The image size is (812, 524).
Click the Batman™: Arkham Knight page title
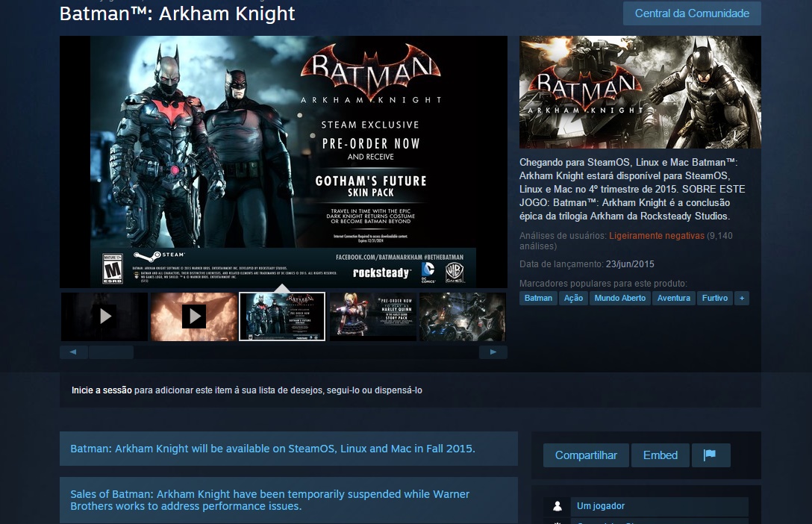(x=177, y=13)
